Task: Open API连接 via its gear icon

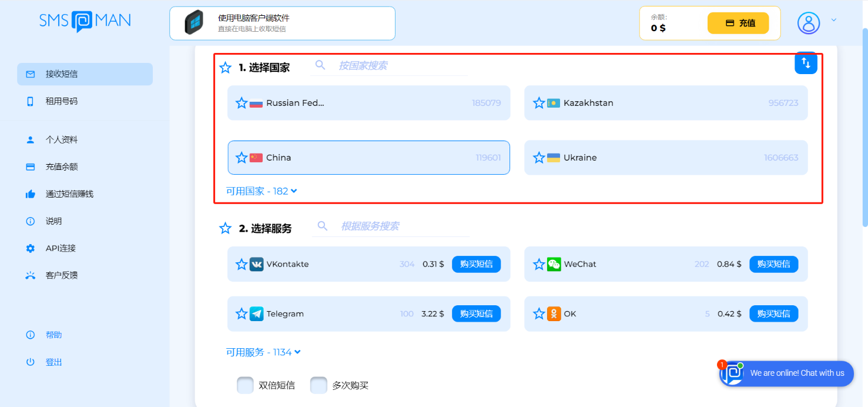Action: click(x=31, y=248)
